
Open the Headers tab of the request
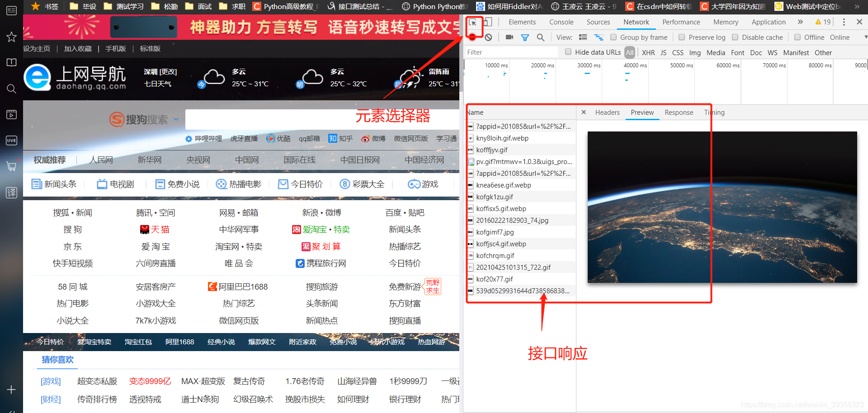(x=607, y=113)
